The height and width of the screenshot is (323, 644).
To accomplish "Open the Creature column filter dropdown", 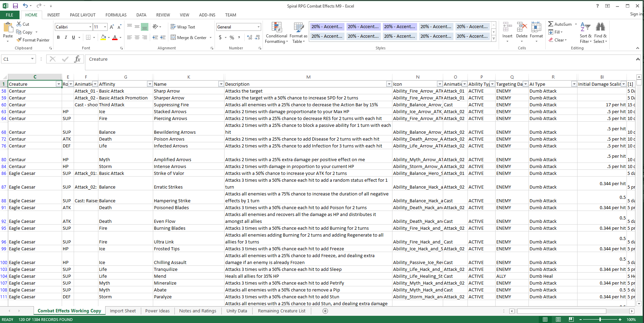I will click(x=59, y=84).
